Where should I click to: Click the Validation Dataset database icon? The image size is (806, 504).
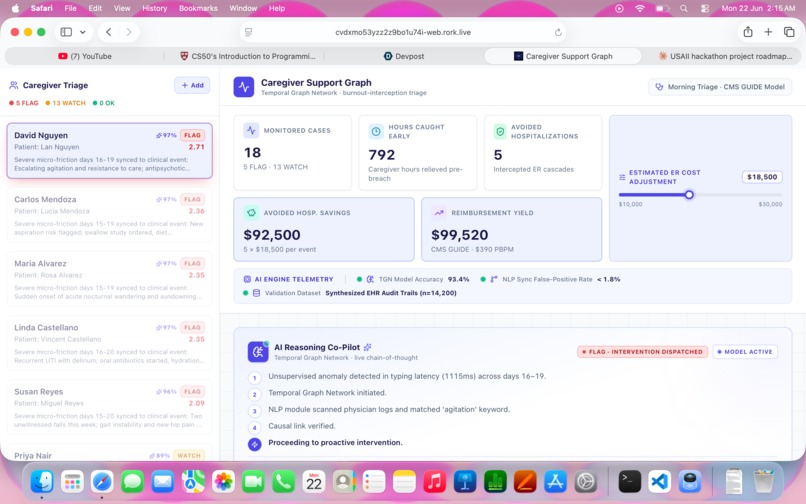[256, 293]
